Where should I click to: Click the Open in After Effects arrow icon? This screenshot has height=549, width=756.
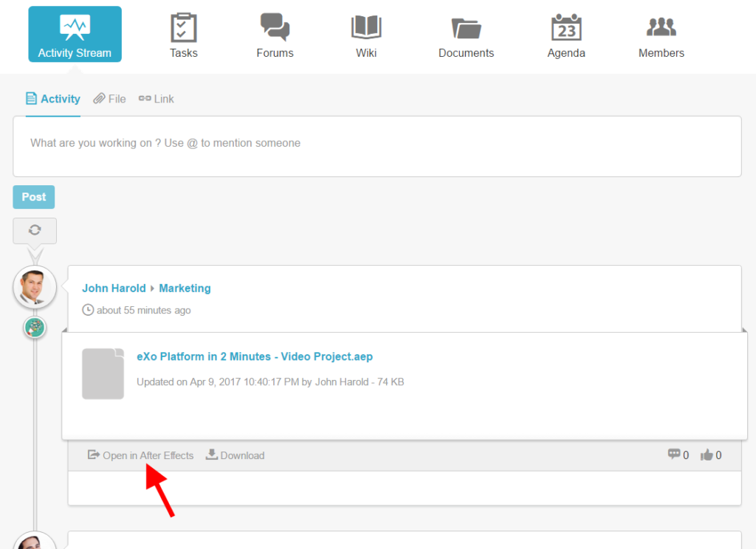point(94,455)
